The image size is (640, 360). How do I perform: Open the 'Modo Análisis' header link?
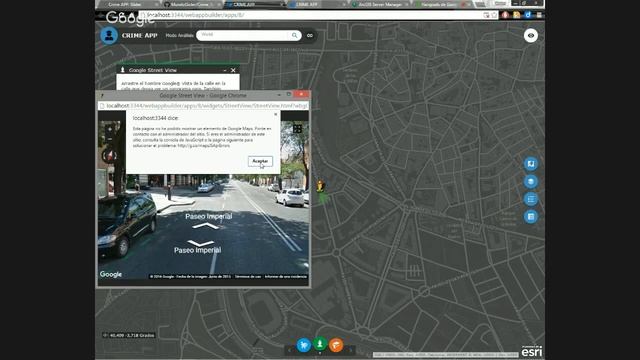(180, 36)
